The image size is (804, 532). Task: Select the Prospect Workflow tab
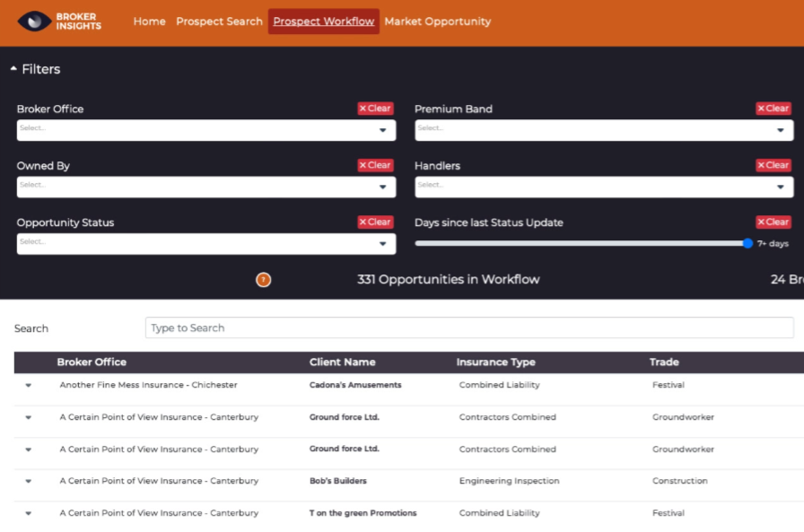(x=324, y=22)
